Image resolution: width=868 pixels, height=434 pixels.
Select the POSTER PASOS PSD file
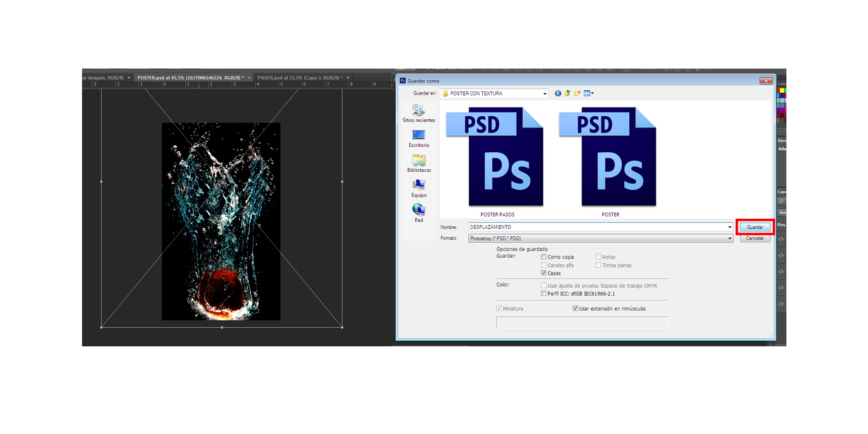click(x=495, y=157)
